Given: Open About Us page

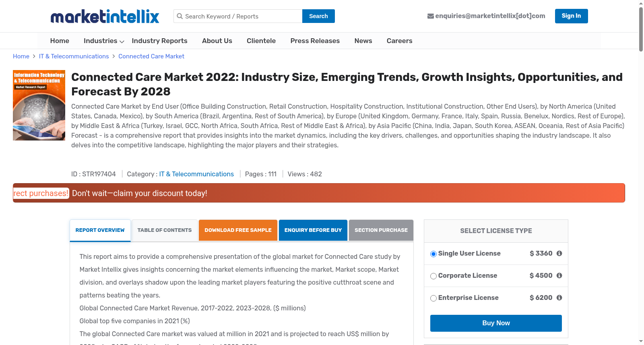Looking at the screenshot, I should (217, 41).
